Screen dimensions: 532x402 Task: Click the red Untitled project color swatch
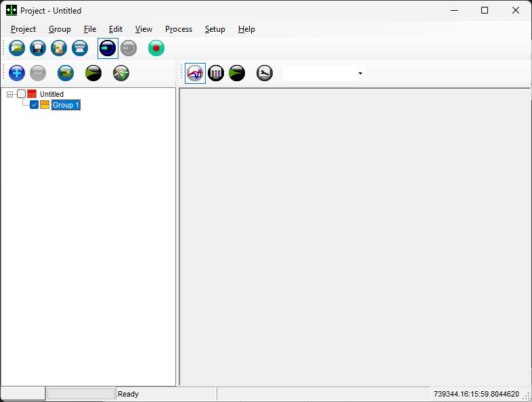(x=32, y=94)
